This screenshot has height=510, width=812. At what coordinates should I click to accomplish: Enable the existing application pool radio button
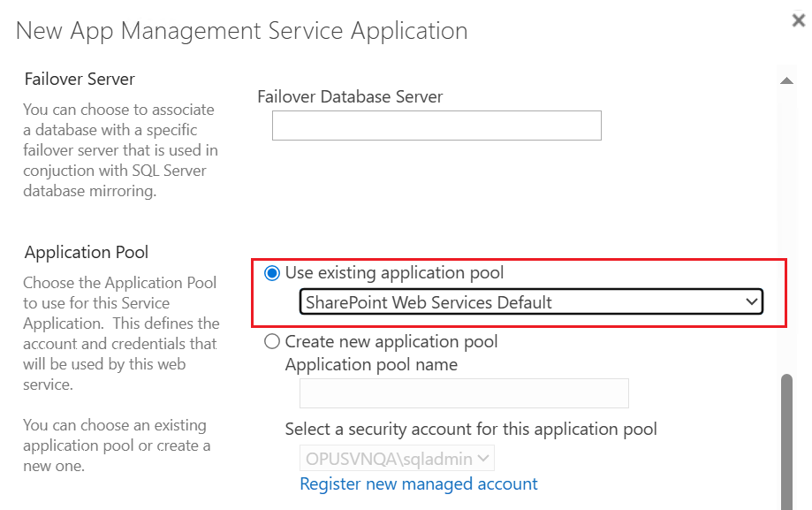pos(273,272)
